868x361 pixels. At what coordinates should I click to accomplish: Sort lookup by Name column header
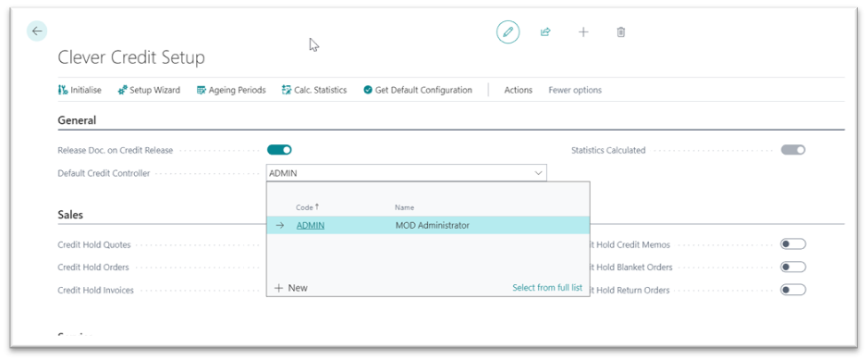pos(405,207)
